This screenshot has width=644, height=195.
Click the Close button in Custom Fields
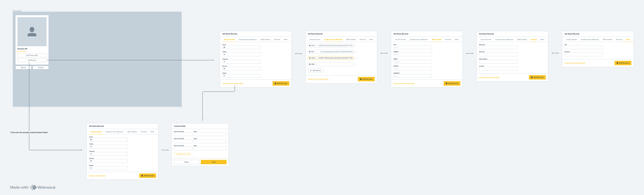(x=187, y=162)
